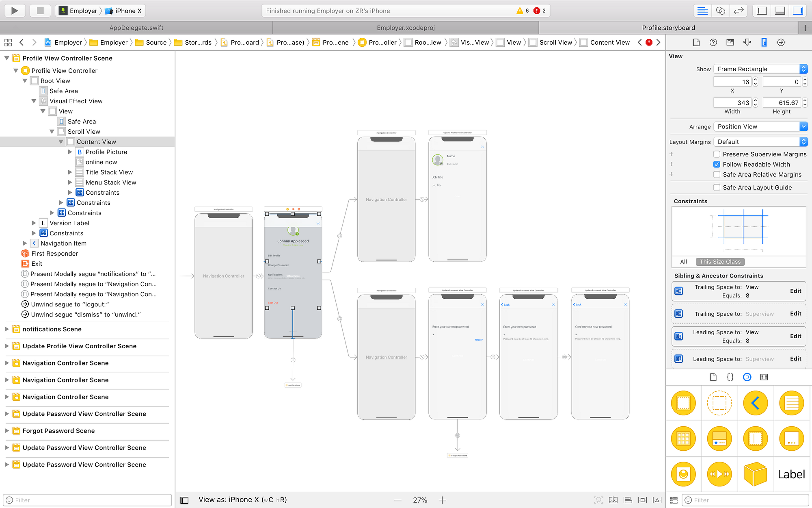The image size is (812, 508).
Task: Open the Quick Help inspector icon
Action: tap(713, 42)
